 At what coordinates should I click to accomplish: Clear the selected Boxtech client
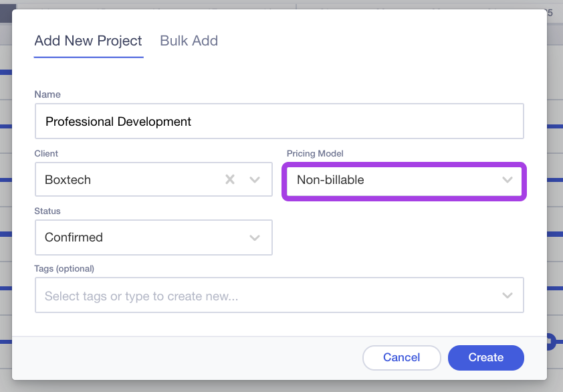[x=230, y=179]
